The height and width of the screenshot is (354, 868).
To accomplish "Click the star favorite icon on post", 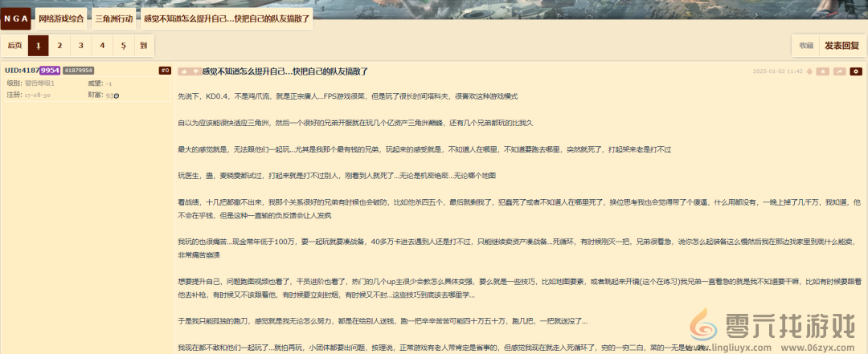I will [x=823, y=71].
